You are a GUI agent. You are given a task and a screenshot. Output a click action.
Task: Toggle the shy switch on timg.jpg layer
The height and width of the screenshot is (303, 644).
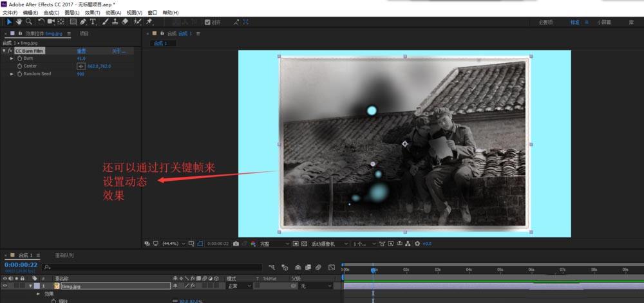pyautogui.click(x=175, y=286)
